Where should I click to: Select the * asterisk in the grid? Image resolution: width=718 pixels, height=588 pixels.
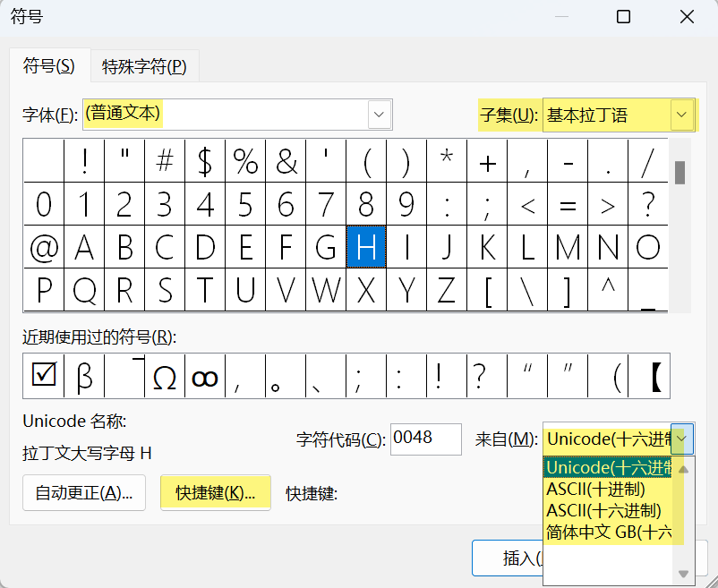click(x=447, y=160)
